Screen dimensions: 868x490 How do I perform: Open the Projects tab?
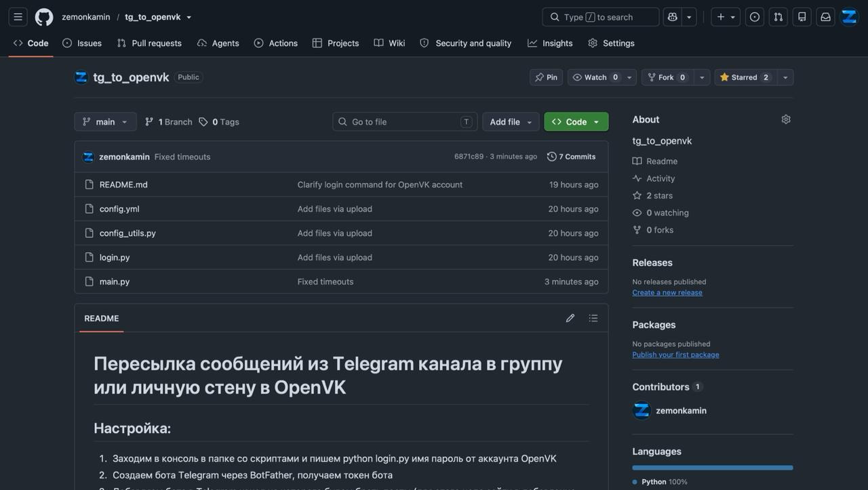coord(336,43)
